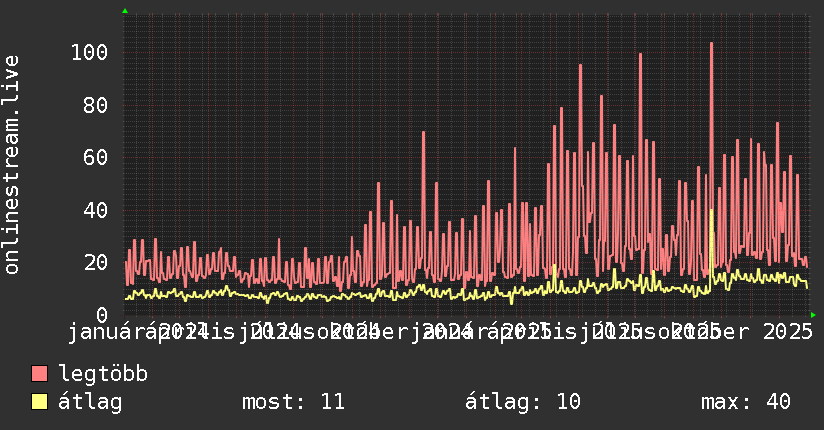Click the y-axis label 0
This screenshot has width=824, height=430.
pos(102,315)
